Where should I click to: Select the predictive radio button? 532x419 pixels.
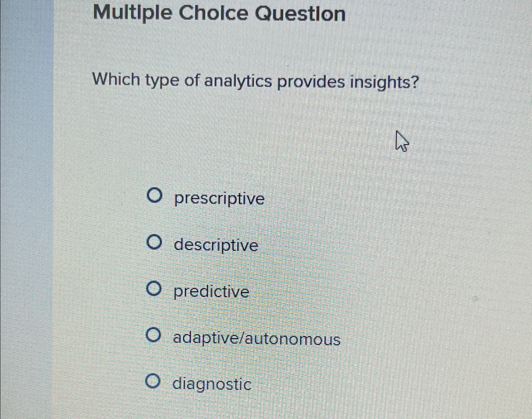tap(155, 289)
